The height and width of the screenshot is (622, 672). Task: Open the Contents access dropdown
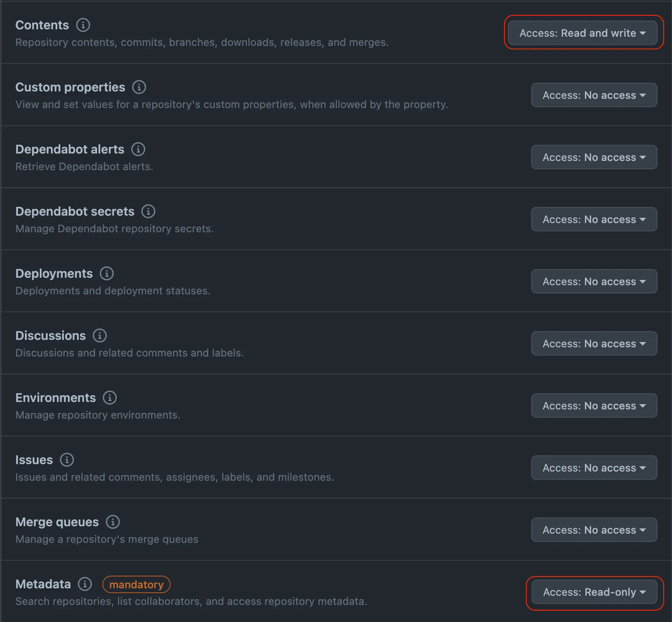(x=583, y=33)
